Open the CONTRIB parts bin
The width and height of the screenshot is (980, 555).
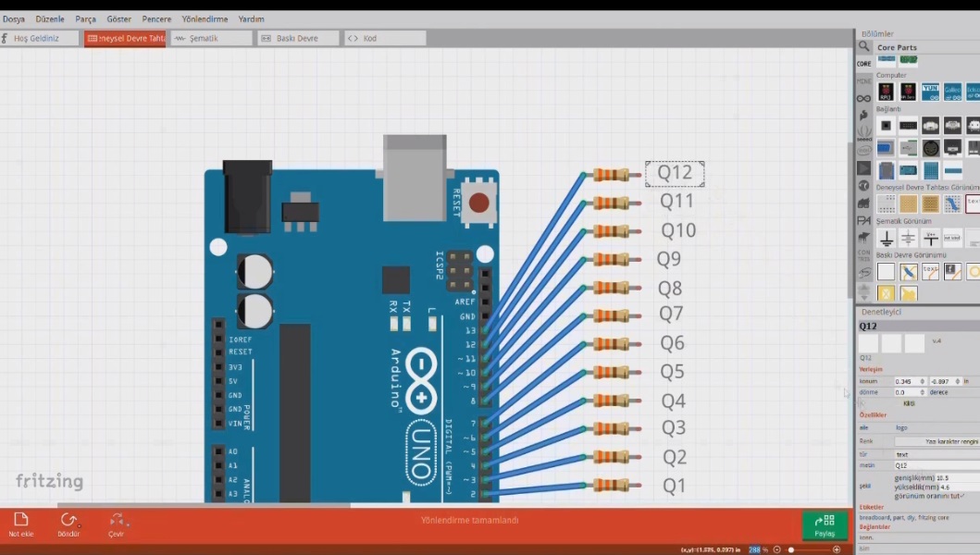(x=863, y=255)
